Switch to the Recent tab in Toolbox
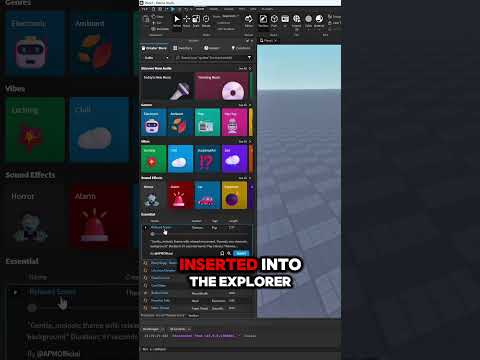The image size is (480, 360). pyautogui.click(x=212, y=48)
